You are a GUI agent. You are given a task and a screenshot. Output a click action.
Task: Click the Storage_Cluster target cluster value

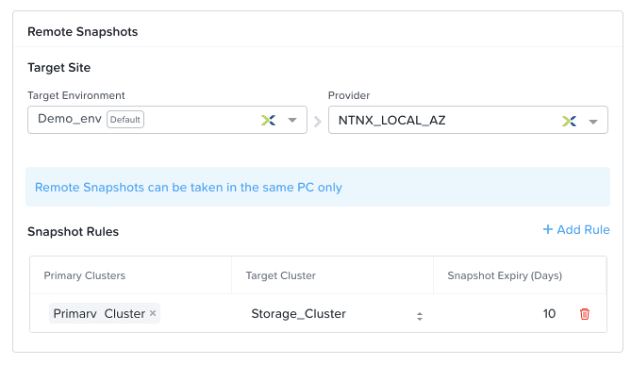[x=298, y=314]
